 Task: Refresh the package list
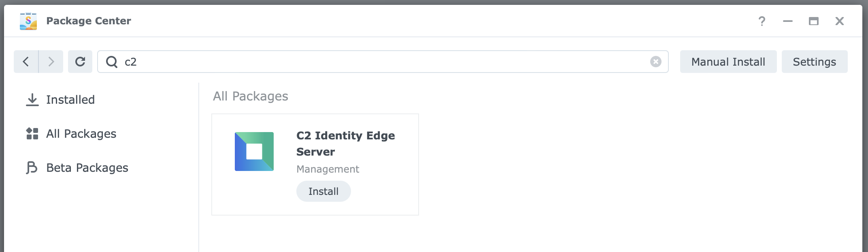tap(80, 62)
